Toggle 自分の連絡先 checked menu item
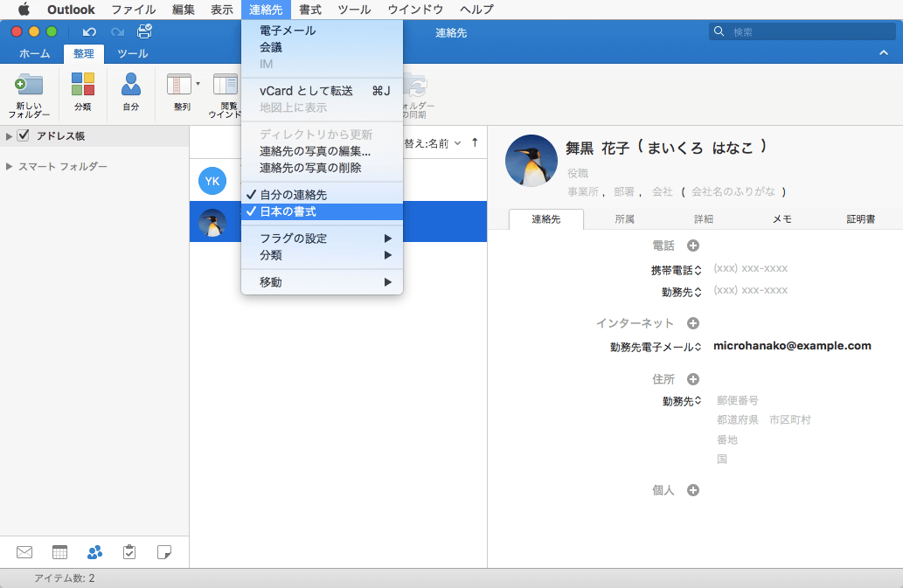The height and width of the screenshot is (588, 903). 322,195
